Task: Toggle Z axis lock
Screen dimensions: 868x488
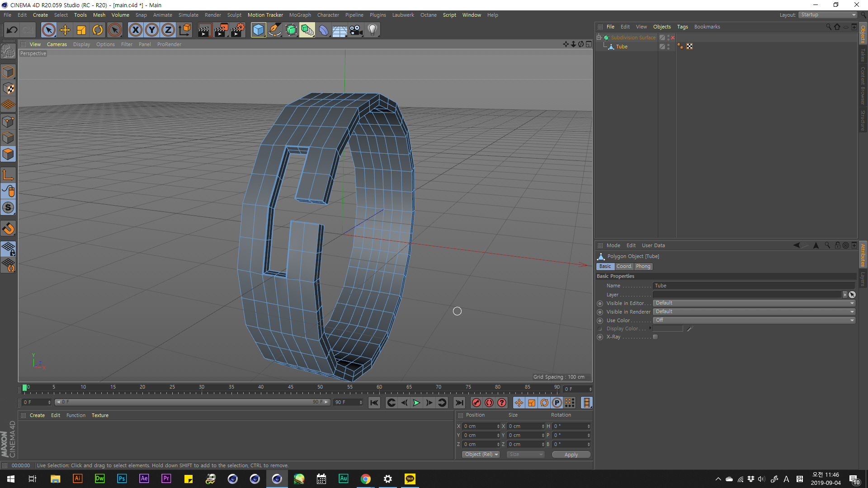Action: (168, 30)
